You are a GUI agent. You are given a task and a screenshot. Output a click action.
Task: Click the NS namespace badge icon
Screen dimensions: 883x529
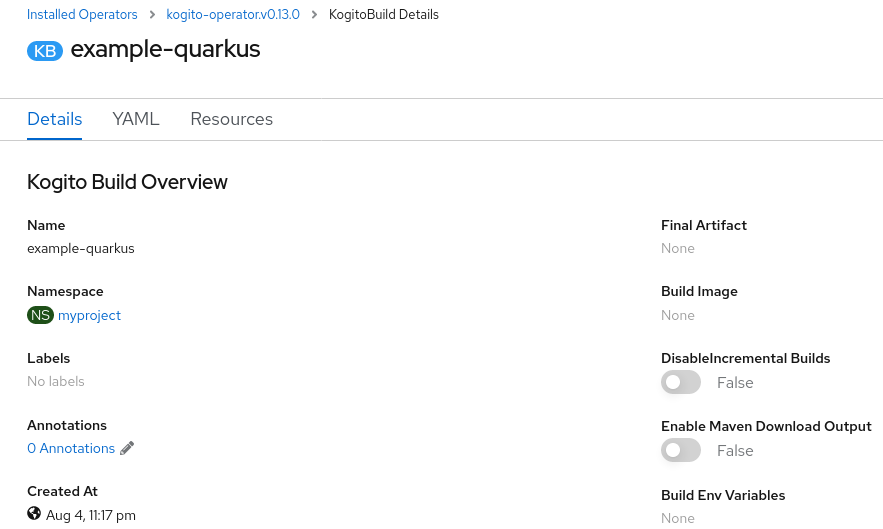[x=40, y=315]
